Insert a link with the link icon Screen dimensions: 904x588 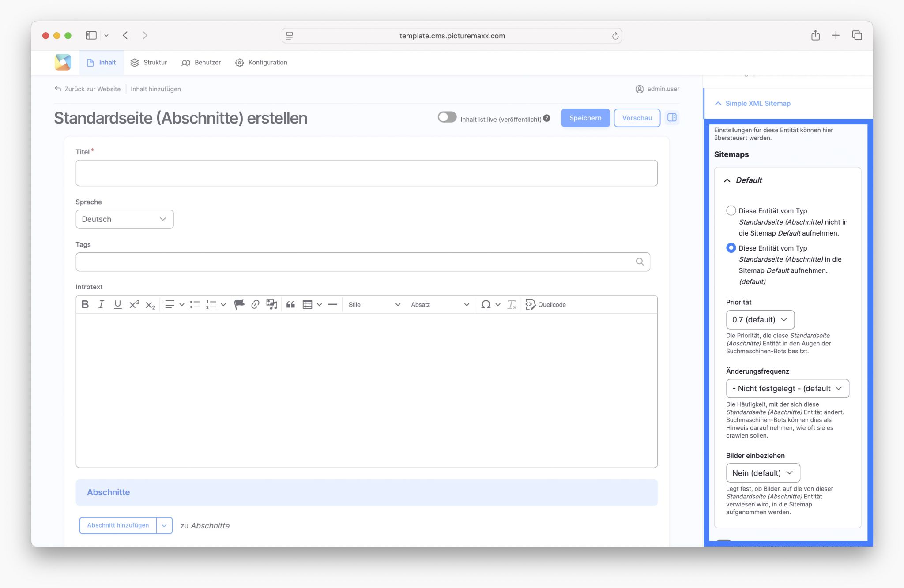click(x=255, y=304)
